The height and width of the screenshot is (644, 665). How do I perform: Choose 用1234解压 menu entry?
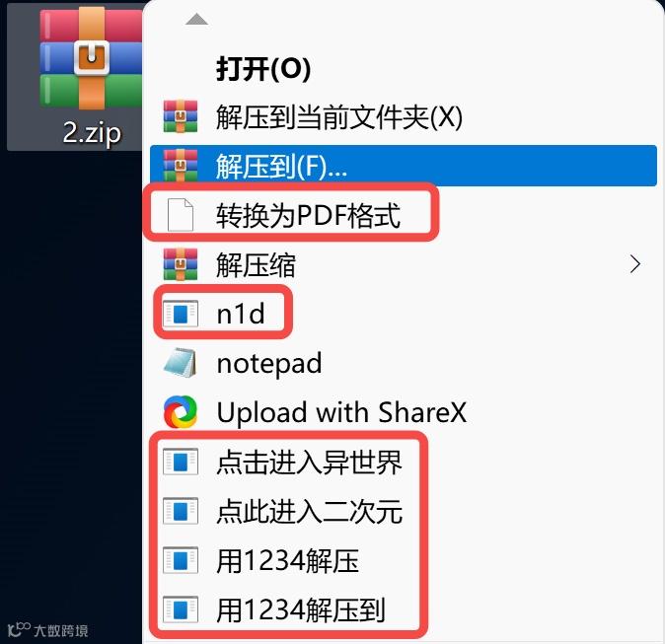tap(287, 560)
